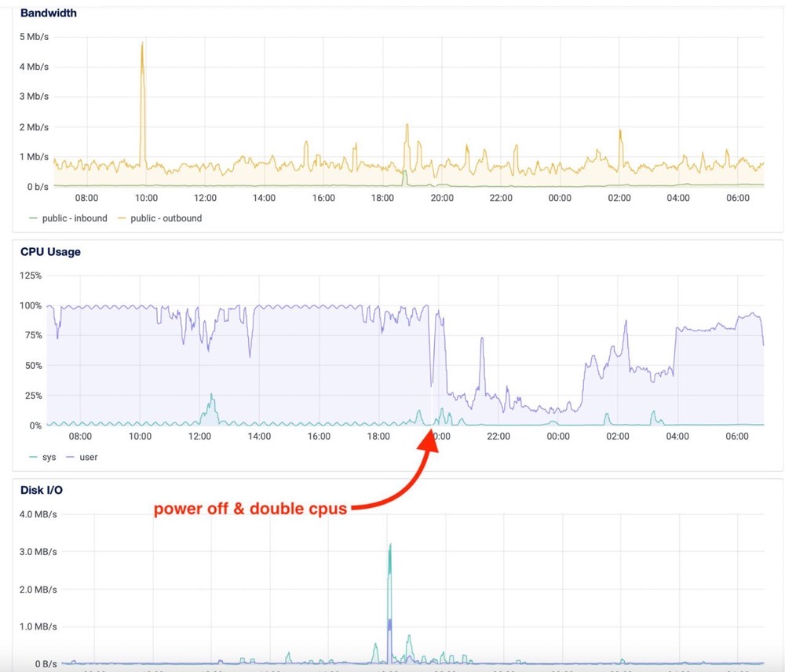785x672 pixels.
Task: Click the 25% axis label in CPU Usage
Action: click(33, 396)
